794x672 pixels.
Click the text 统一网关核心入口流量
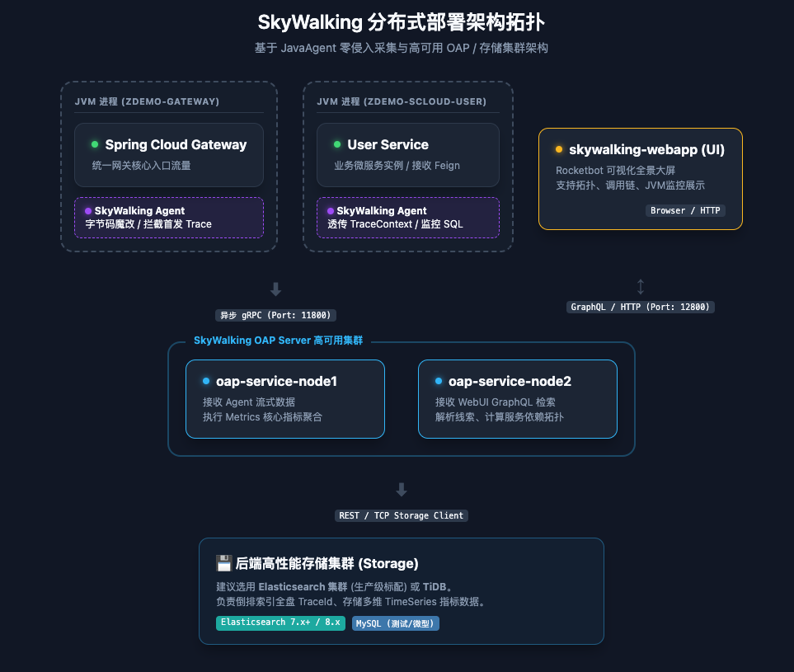point(141,166)
